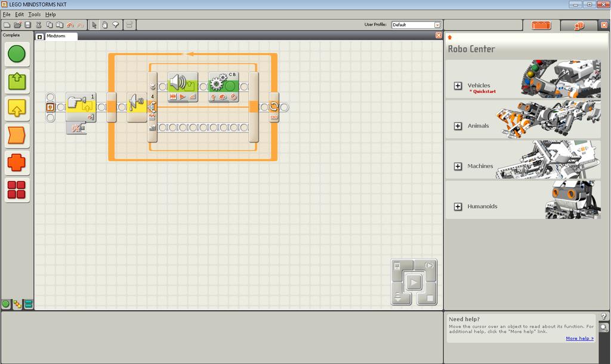The height and width of the screenshot is (364, 611).
Task: Click the Animals robot thumbnail image
Action: 548,119
